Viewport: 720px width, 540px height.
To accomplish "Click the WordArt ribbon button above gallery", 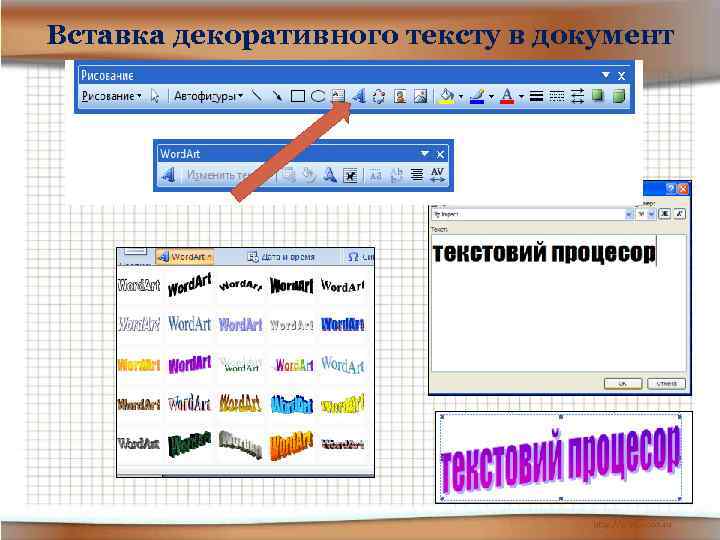I will click(185, 257).
